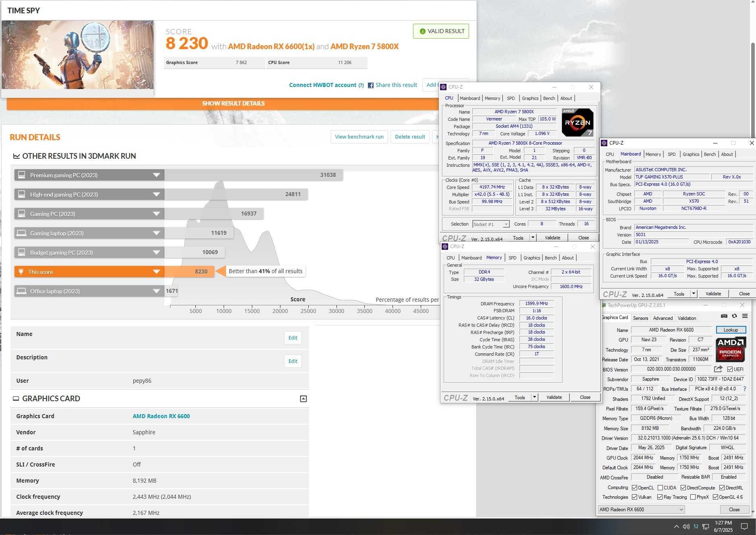
Task: Collapse the Graphics Card section icon
Action: click(x=303, y=399)
